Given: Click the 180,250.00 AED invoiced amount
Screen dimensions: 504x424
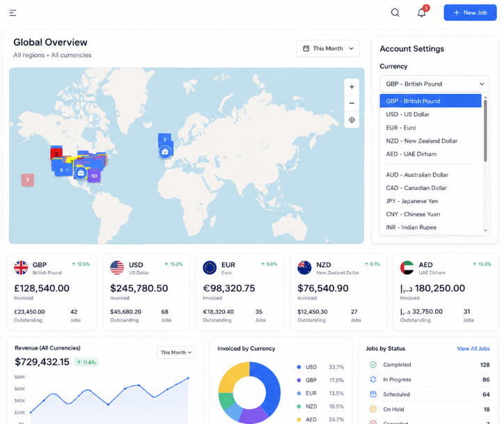Looking at the screenshot, I should pos(432,288).
